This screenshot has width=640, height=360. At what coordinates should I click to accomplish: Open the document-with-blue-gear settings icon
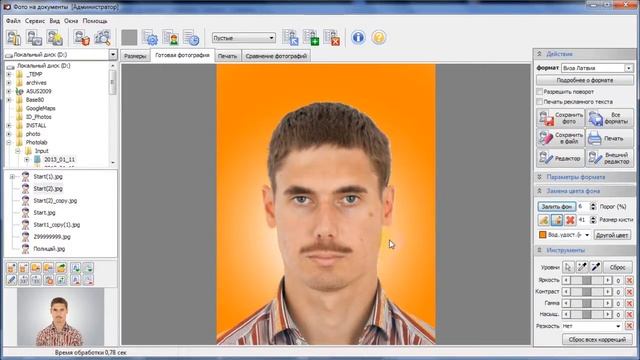click(x=150, y=38)
